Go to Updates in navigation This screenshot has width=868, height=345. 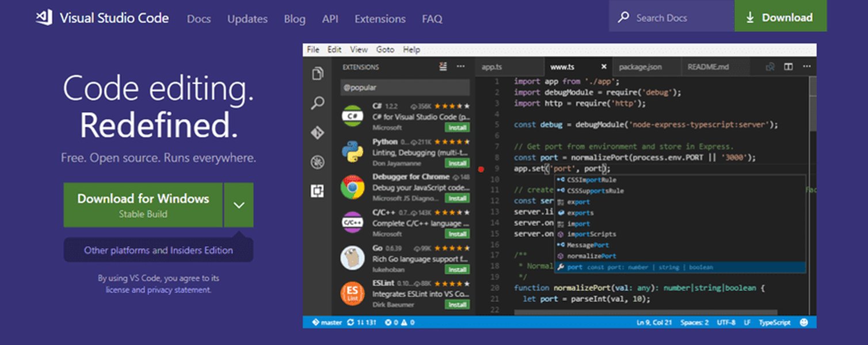(248, 19)
